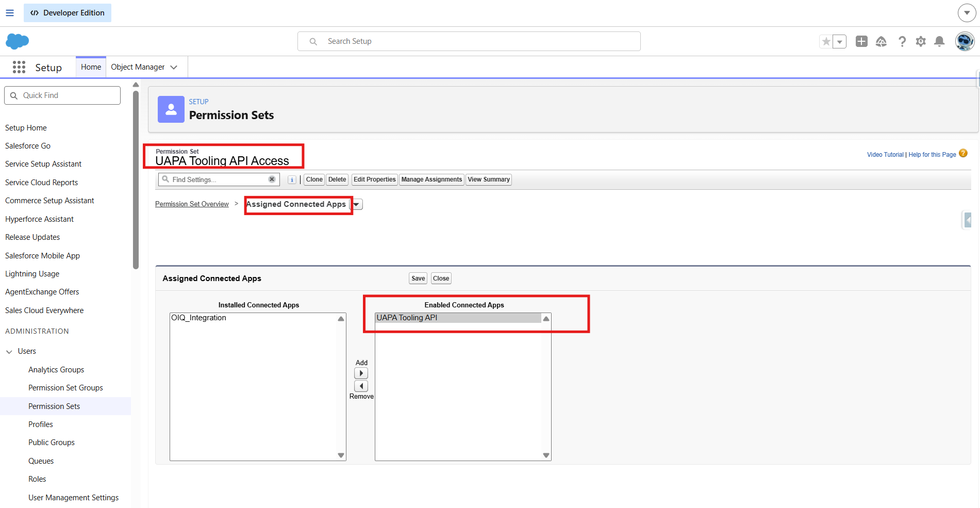
Task: Click the SETUP breadcrumb link
Action: 198,102
